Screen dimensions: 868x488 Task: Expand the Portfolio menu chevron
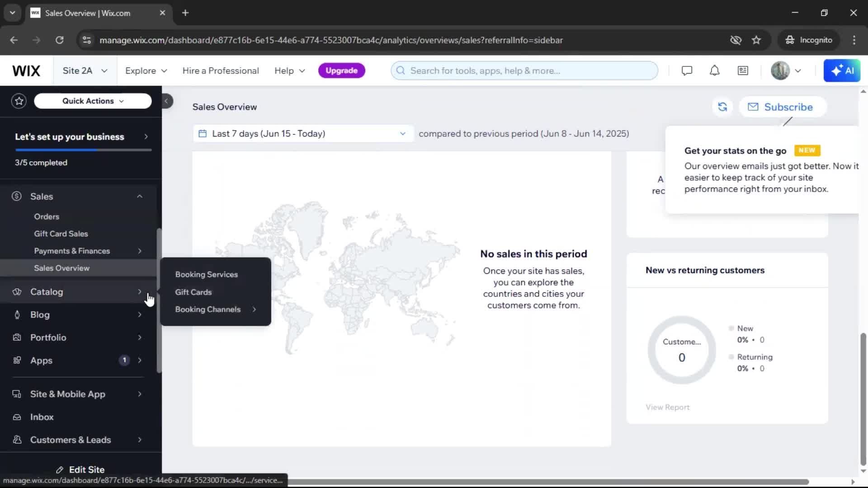pos(140,338)
